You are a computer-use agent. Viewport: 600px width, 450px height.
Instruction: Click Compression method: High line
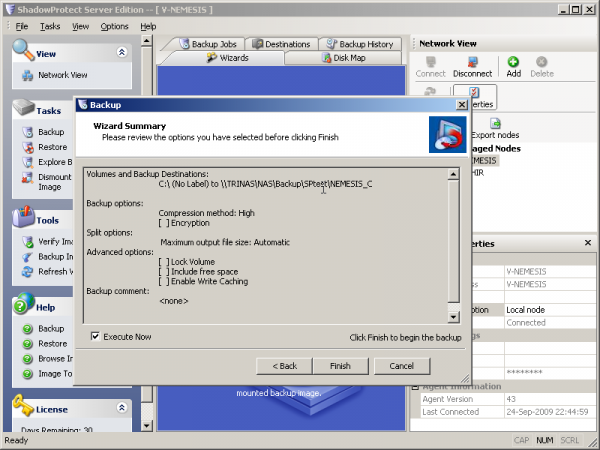tap(206, 213)
